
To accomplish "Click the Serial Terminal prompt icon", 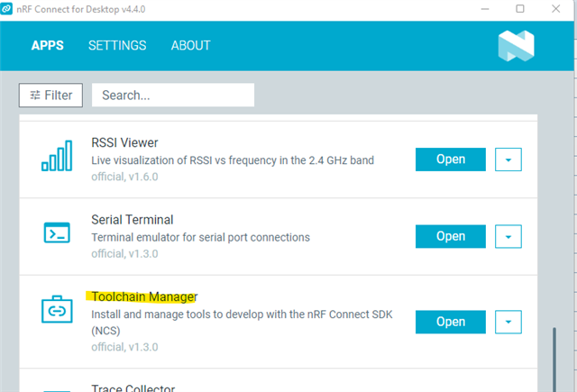I will coord(57,232).
